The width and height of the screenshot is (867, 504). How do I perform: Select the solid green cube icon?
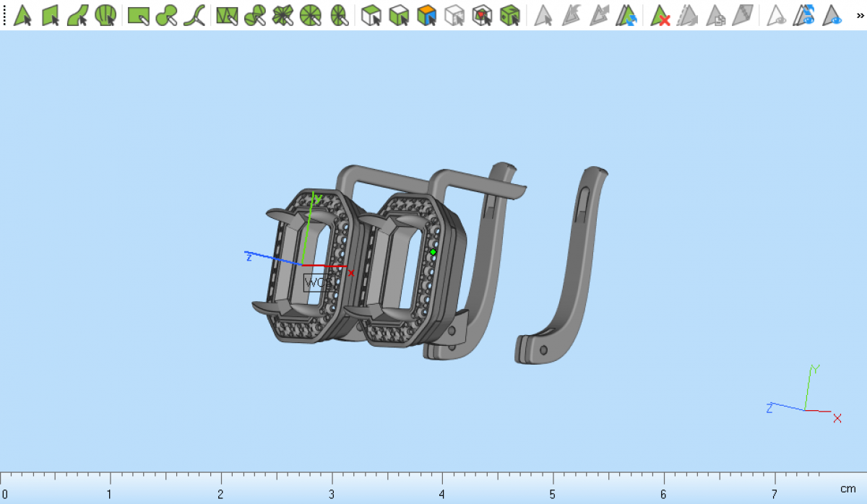(510, 15)
